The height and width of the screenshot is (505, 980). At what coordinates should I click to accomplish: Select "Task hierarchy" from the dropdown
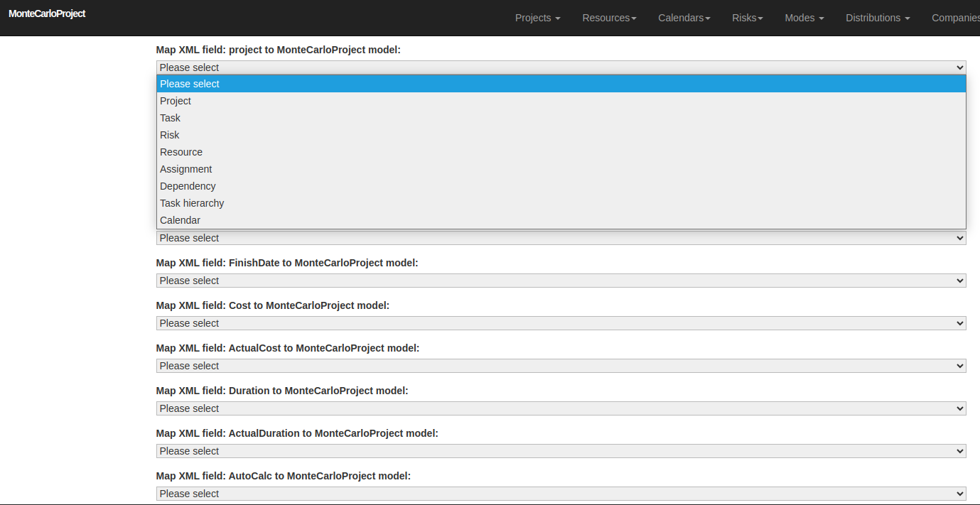tap(191, 202)
